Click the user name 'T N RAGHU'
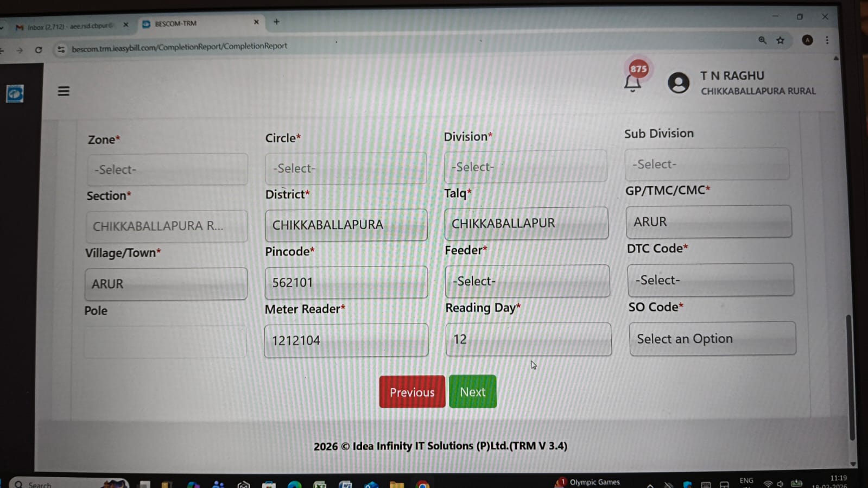Screen dimensions: 868x488 pos(732,76)
